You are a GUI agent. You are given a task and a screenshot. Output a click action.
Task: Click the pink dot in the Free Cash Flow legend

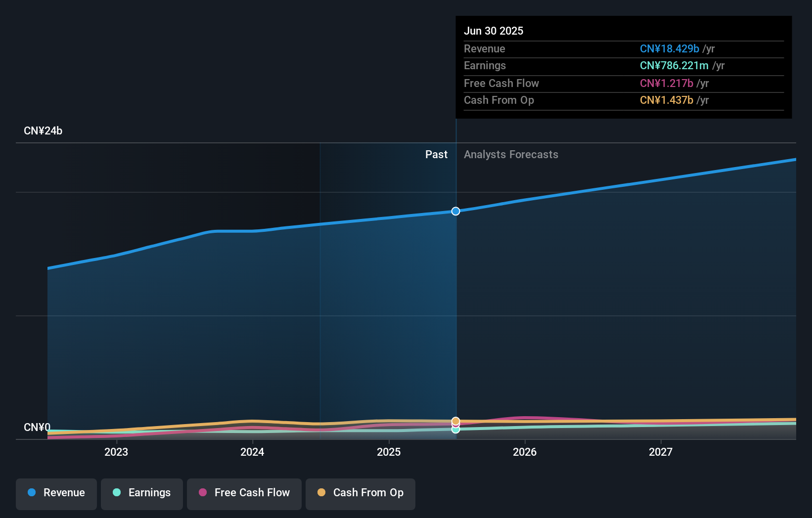tap(203, 493)
